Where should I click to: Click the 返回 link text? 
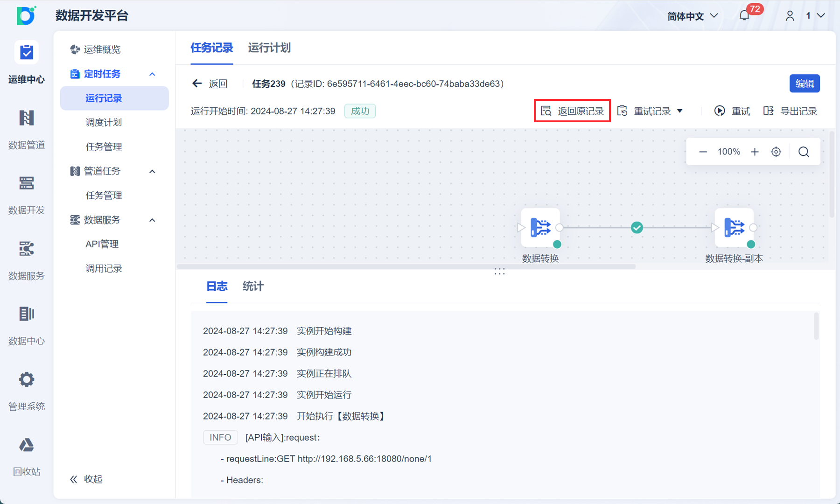point(218,84)
